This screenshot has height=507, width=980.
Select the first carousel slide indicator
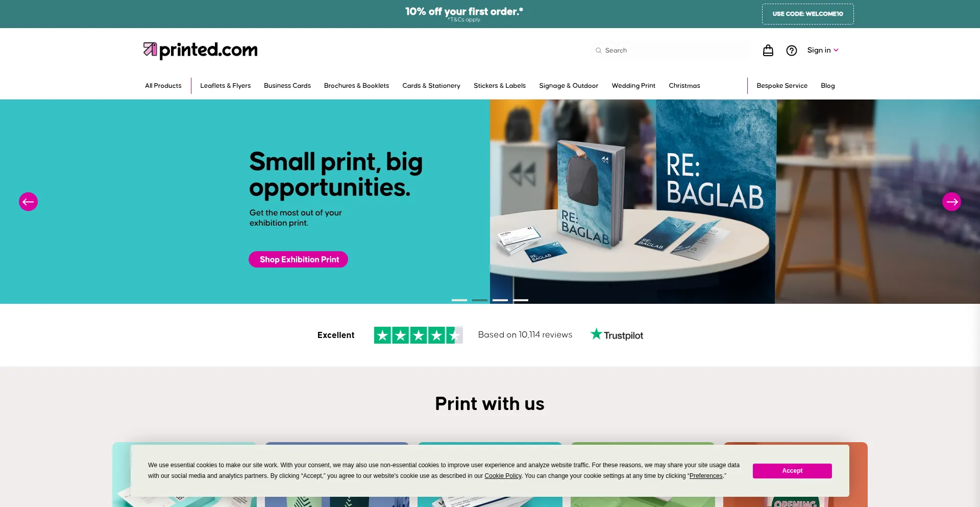click(459, 300)
